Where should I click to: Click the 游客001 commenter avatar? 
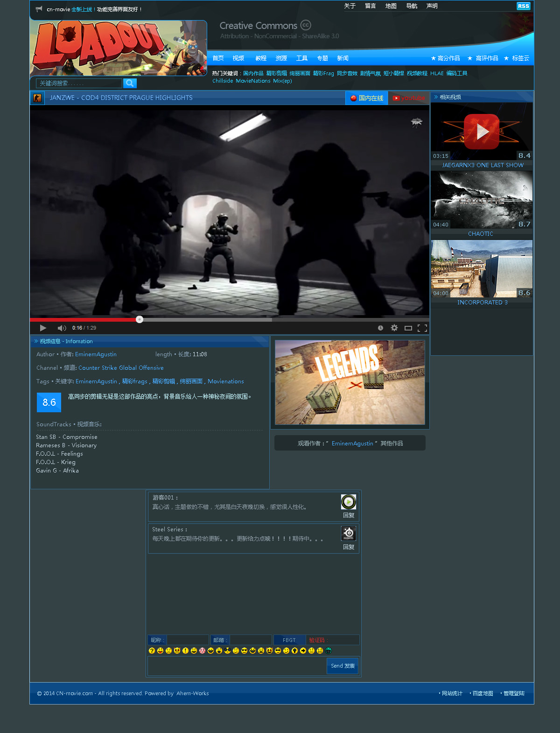(x=349, y=502)
